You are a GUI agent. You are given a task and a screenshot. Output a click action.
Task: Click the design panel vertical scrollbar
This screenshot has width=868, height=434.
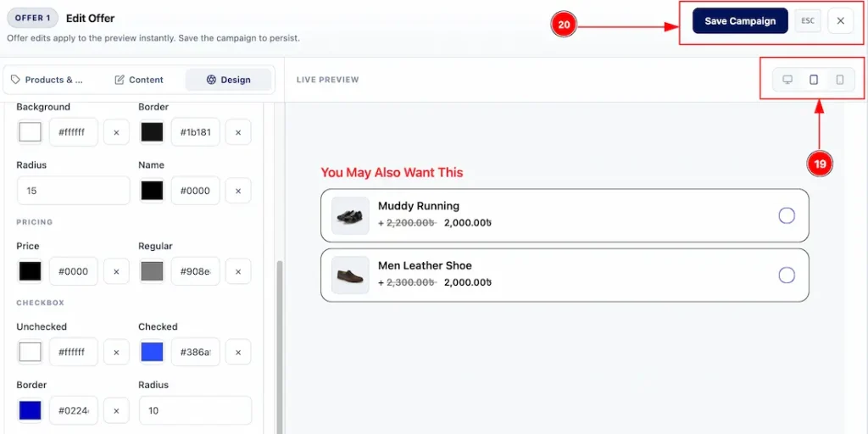280,347
